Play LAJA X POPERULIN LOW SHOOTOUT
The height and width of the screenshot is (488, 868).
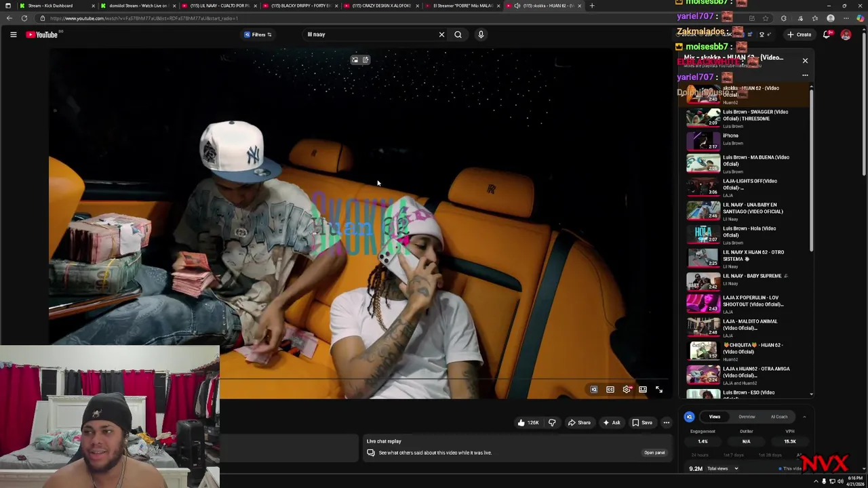pos(746,304)
